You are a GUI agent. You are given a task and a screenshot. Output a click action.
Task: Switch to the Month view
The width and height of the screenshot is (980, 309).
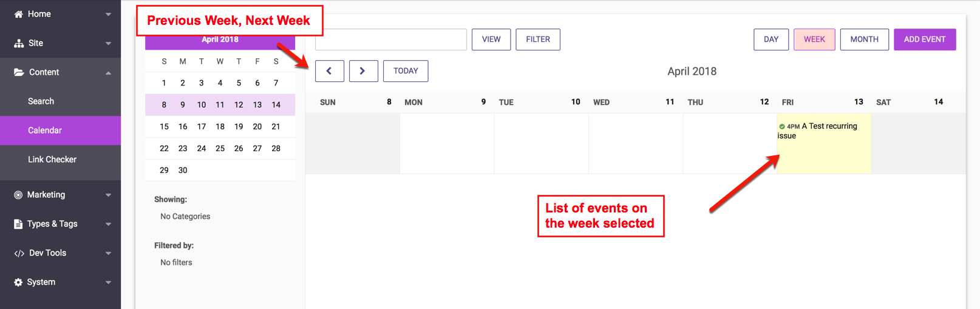(x=865, y=39)
